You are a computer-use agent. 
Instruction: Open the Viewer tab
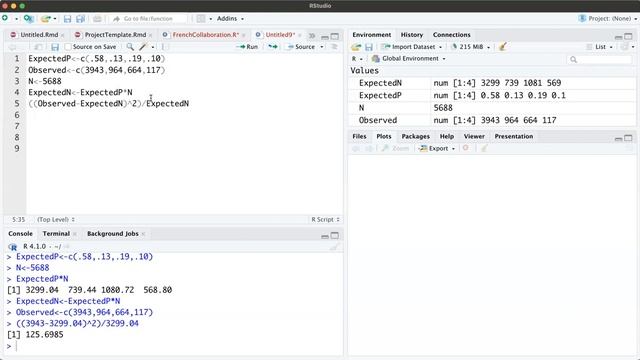tap(474, 136)
